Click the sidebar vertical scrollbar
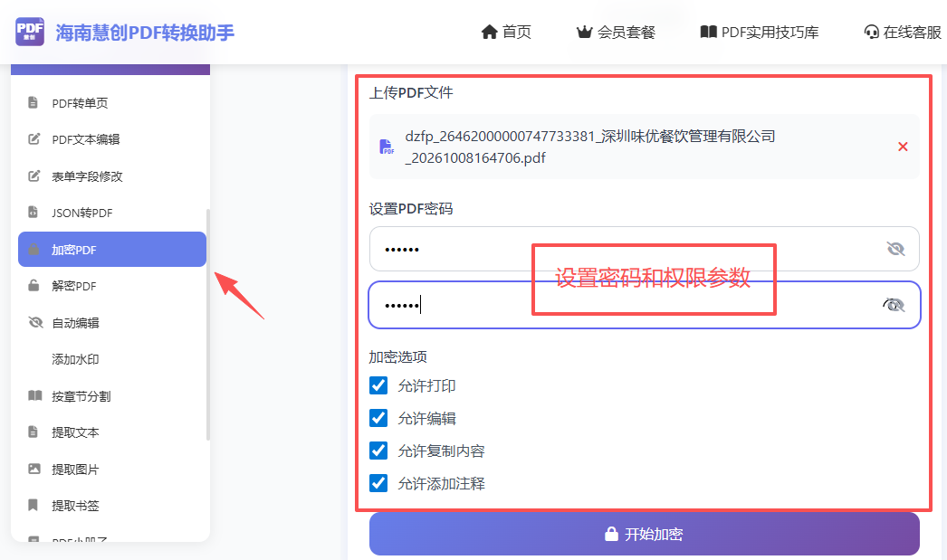 point(208,325)
